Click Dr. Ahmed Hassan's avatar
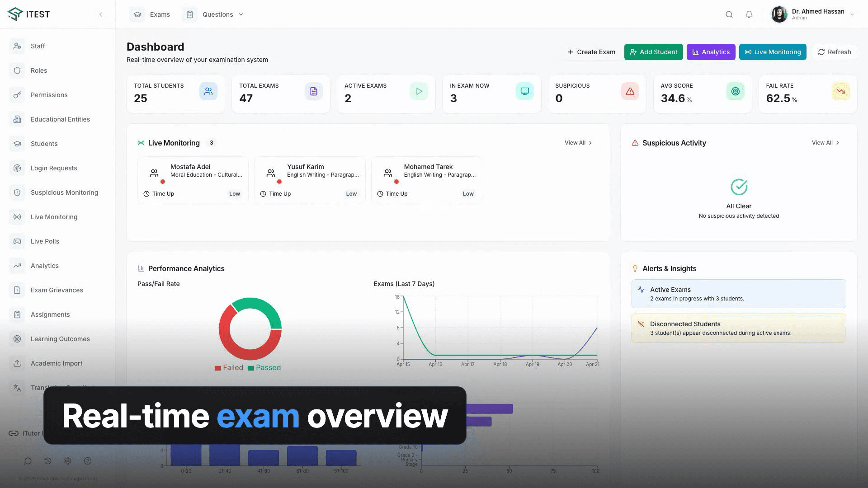 (x=779, y=14)
